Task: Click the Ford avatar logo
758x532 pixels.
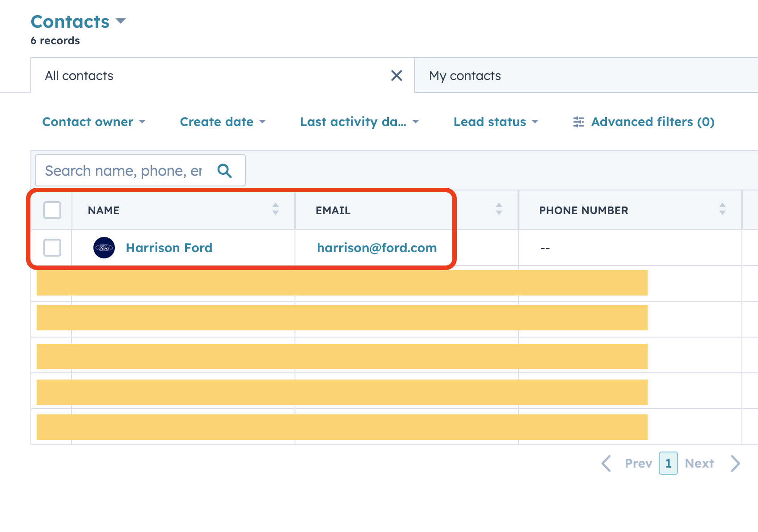Action: 104,248
